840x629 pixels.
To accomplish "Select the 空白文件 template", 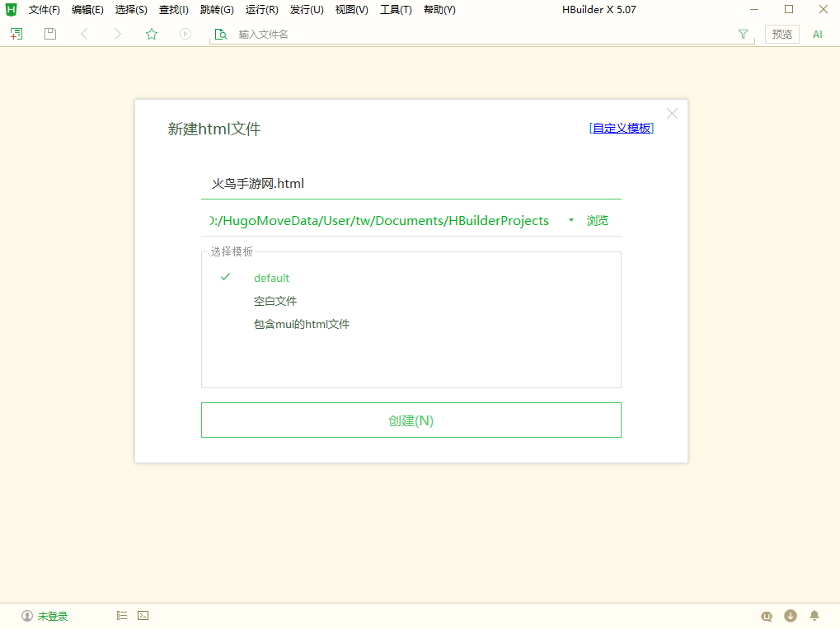I will tap(275, 301).
